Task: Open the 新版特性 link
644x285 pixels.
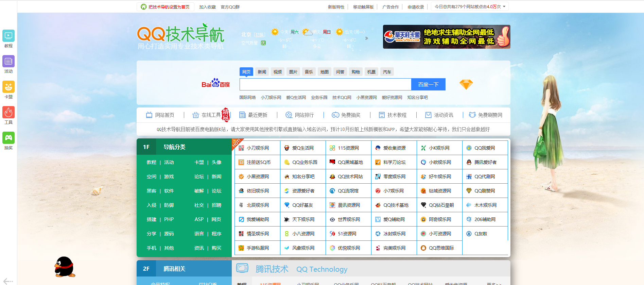Action: pos(336,7)
